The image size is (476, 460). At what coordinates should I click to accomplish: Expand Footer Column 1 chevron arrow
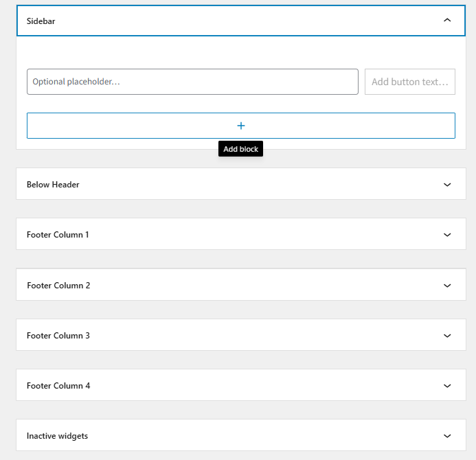(447, 235)
